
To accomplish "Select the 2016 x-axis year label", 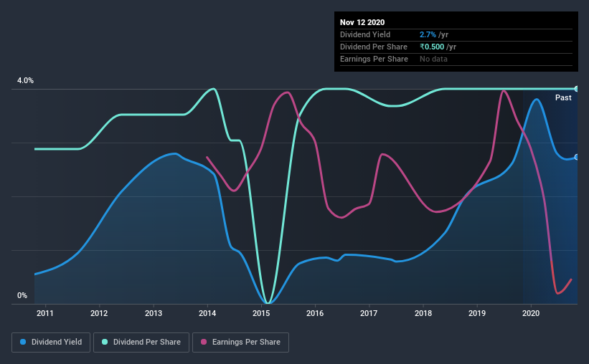I will pos(315,313).
